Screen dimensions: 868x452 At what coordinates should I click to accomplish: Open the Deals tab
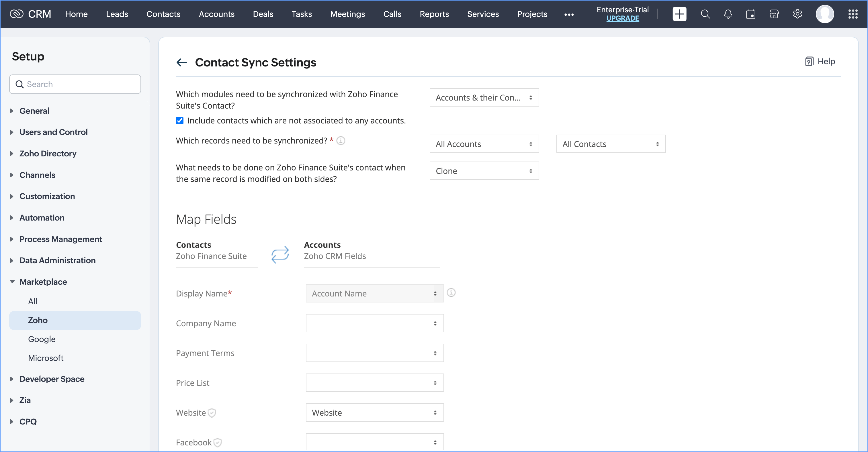click(x=263, y=14)
